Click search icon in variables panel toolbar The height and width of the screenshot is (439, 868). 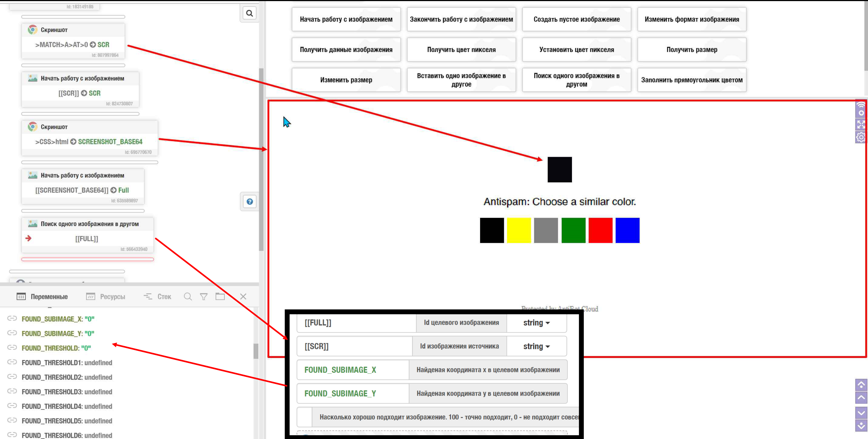tap(188, 297)
